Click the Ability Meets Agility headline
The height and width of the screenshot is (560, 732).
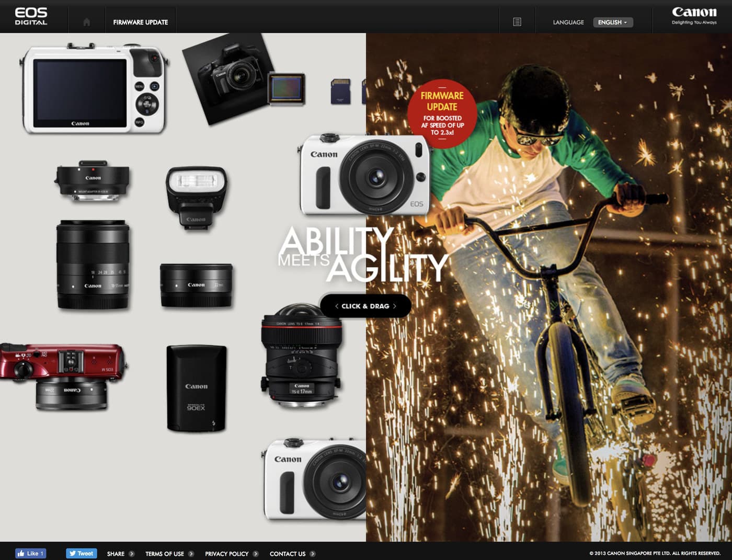coord(363,255)
